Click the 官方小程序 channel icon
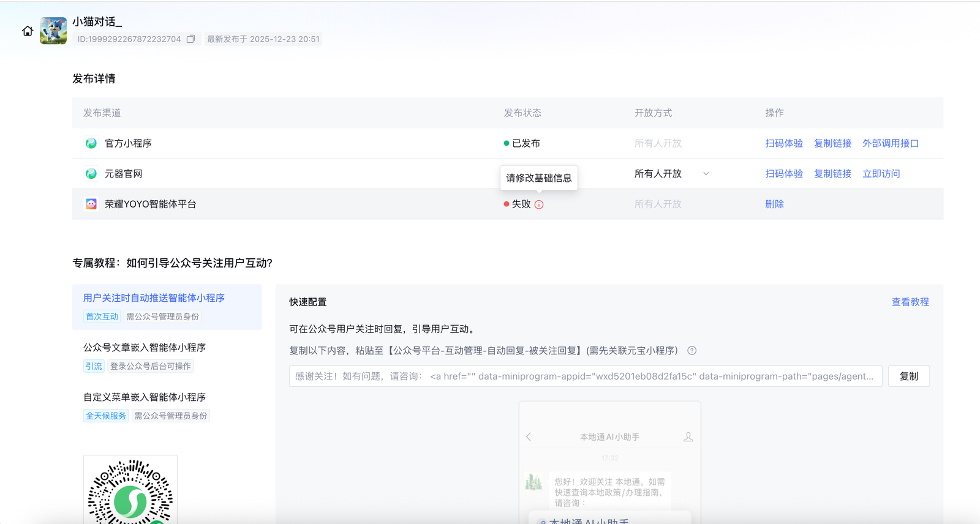 tap(91, 143)
